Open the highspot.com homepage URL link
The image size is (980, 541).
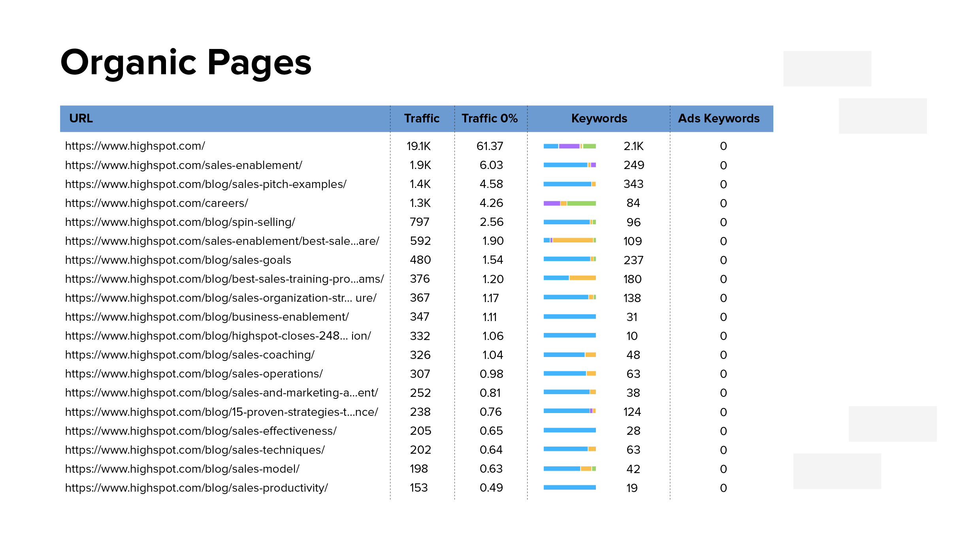pos(135,146)
